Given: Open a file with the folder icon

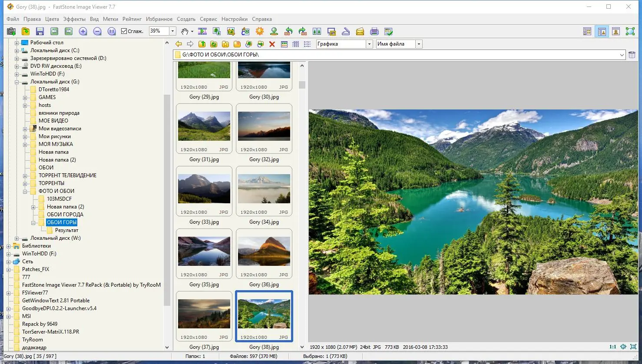Looking at the screenshot, I should [x=26, y=31].
